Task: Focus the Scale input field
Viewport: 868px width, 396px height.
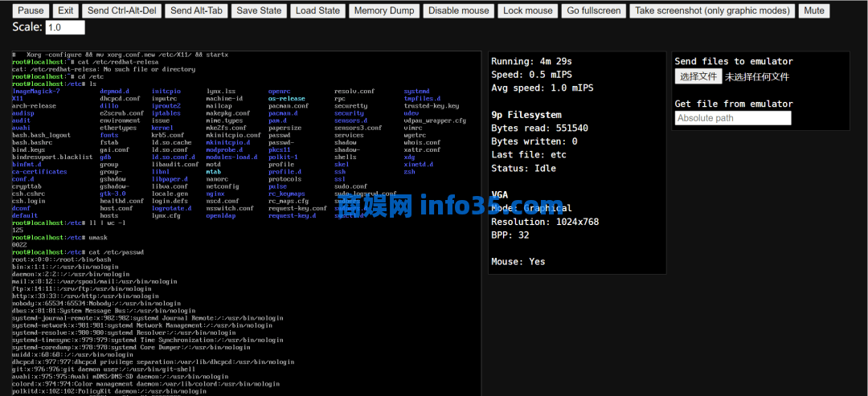Action: point(64,27)
